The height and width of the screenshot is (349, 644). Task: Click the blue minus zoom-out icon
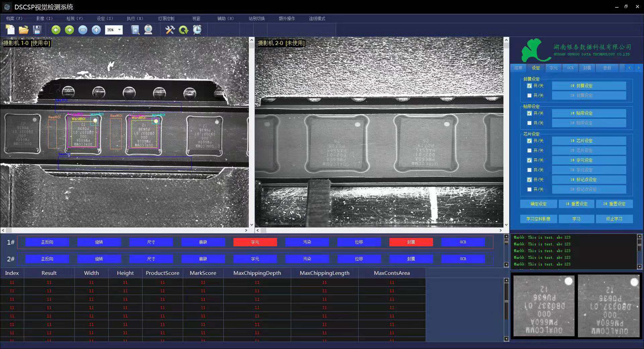tap(83, 30)
